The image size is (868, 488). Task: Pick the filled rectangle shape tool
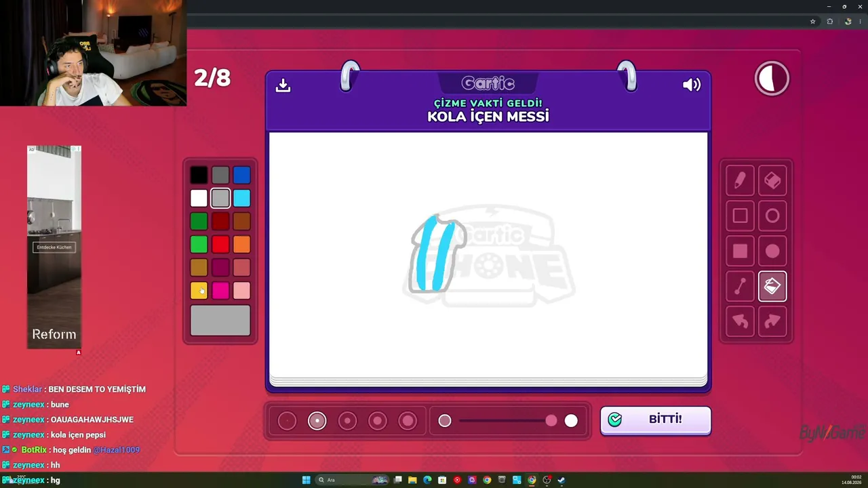click(x=740, y=251)
